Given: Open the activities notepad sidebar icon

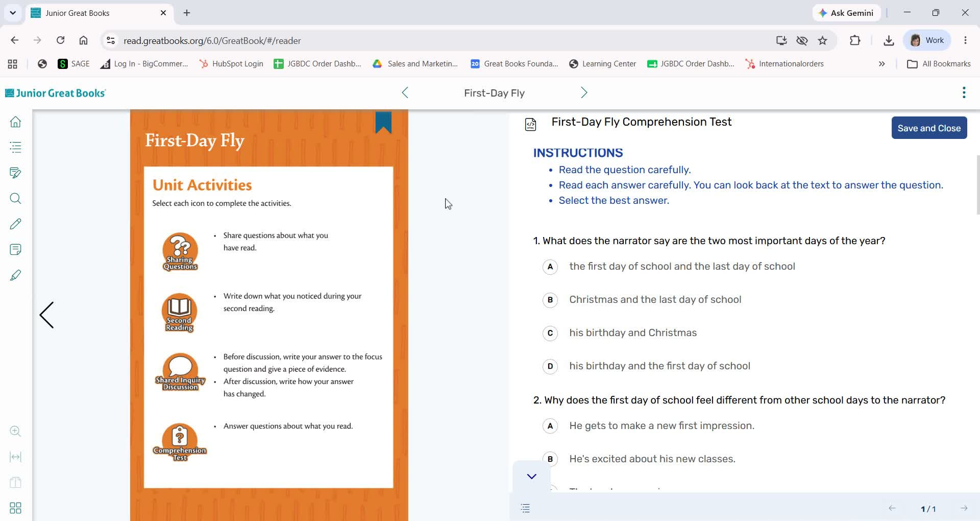Looking at the screenshot, I should (16, 173).
